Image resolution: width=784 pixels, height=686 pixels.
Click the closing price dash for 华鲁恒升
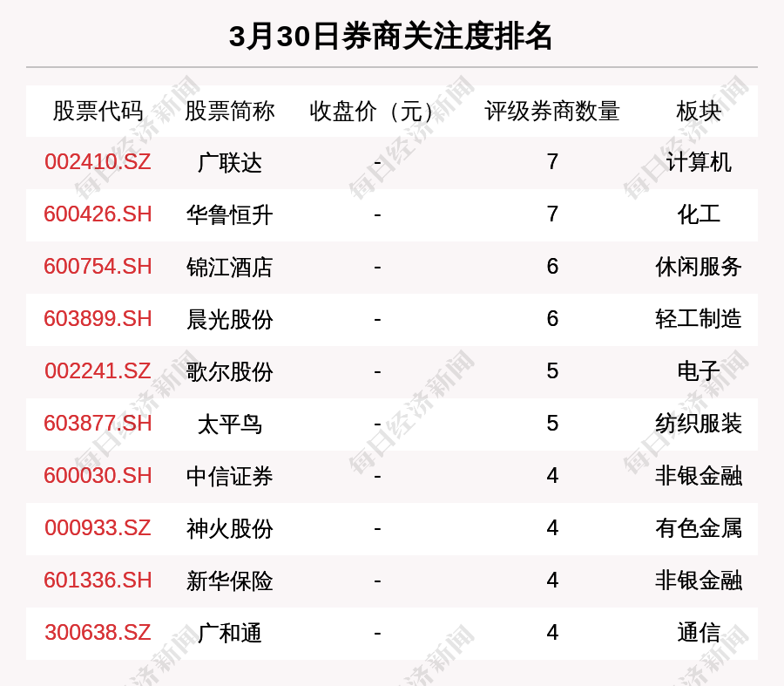click(x=377, y=215)
